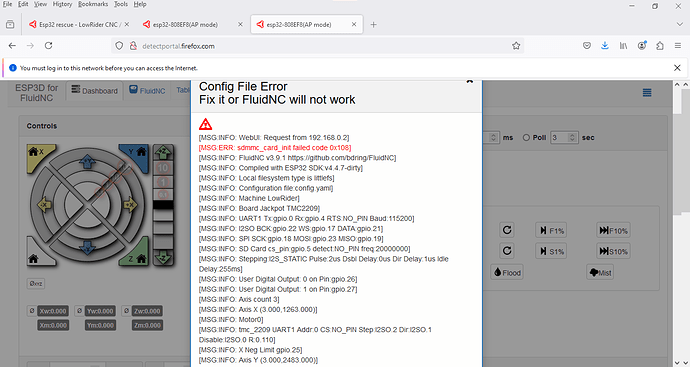Open the History menu
This screenshot has width=690, height=367.
tap(62, 4)
